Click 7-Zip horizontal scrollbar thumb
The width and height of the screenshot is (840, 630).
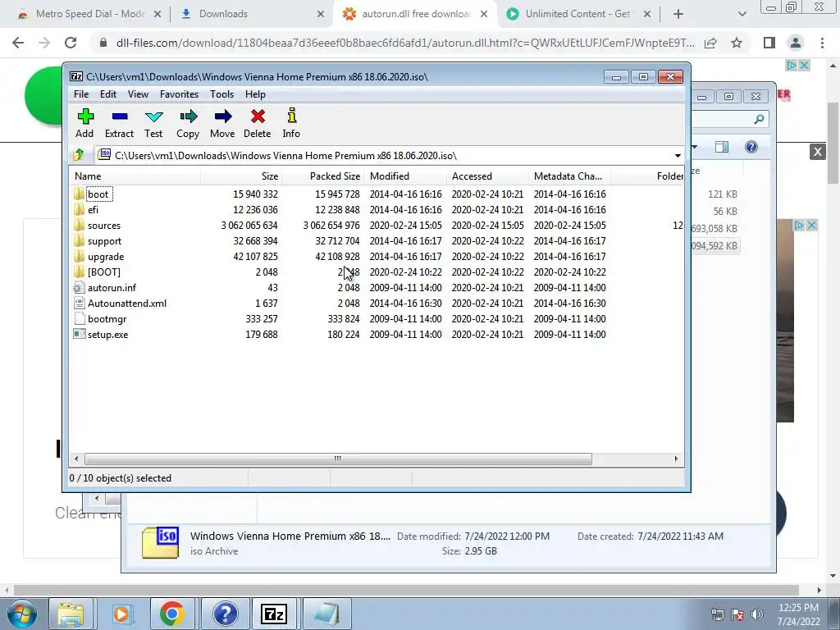click(338, 459)
